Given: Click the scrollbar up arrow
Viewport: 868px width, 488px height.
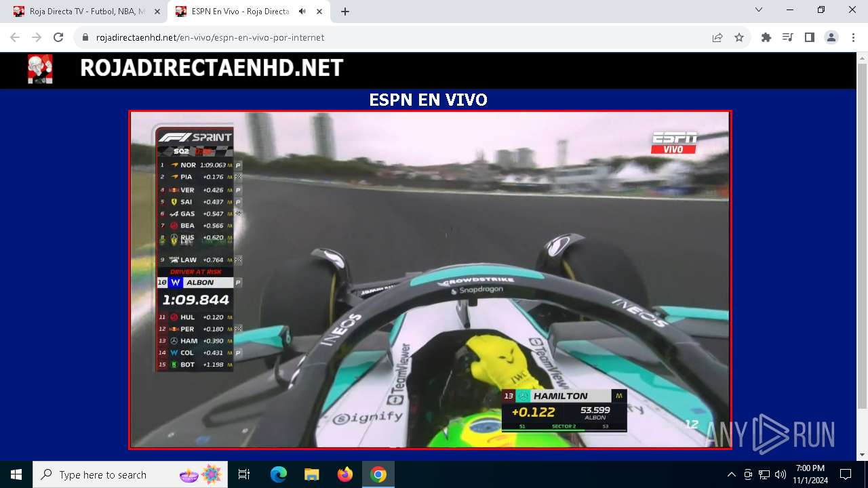Looking at the screenshot, I should point(862,58).
